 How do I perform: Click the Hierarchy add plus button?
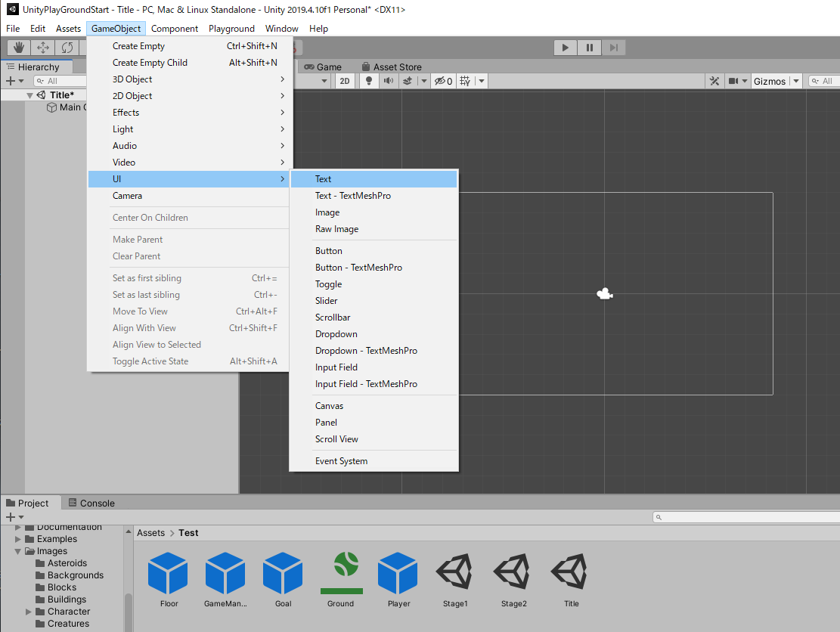click(x=10, y=81)
